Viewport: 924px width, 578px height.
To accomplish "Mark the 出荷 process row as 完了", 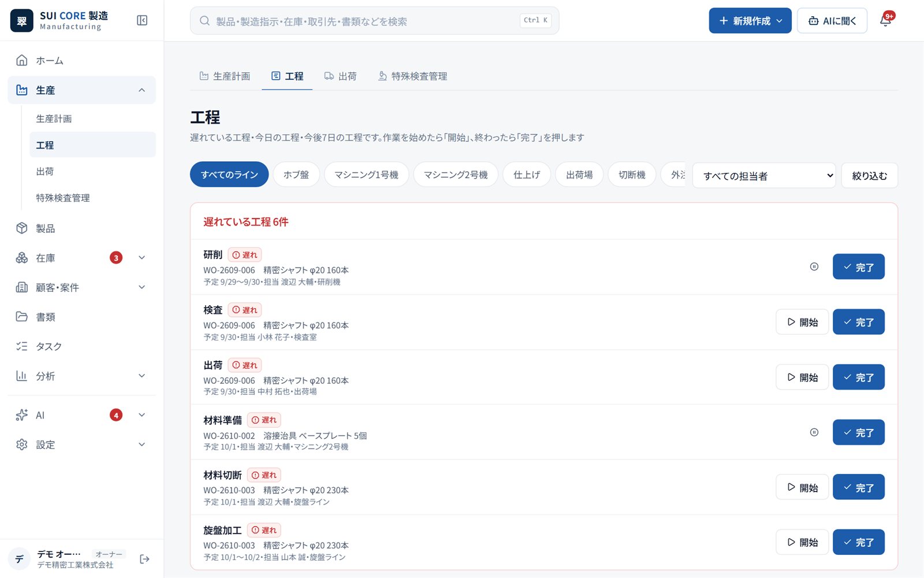I will 859,377.
